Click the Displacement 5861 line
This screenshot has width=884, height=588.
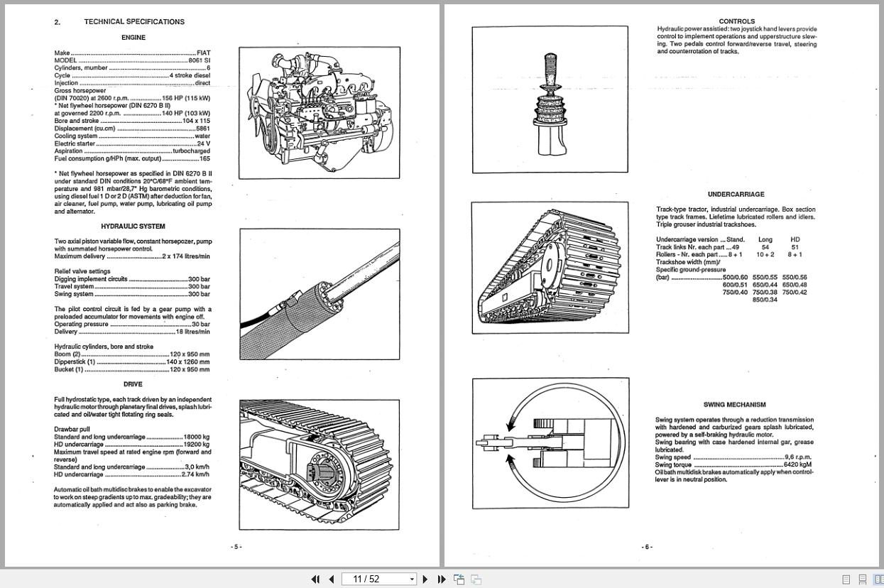pos(132,129)
